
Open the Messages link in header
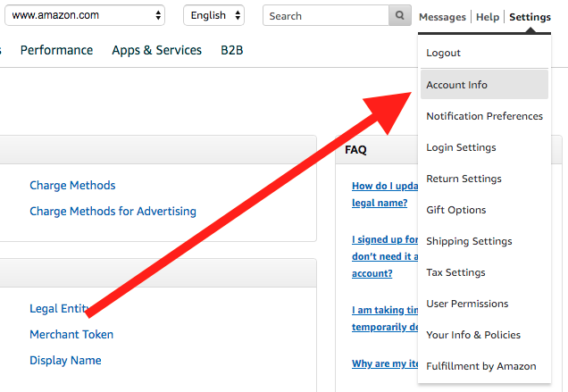pyautogui.click(x=442, y=17)
